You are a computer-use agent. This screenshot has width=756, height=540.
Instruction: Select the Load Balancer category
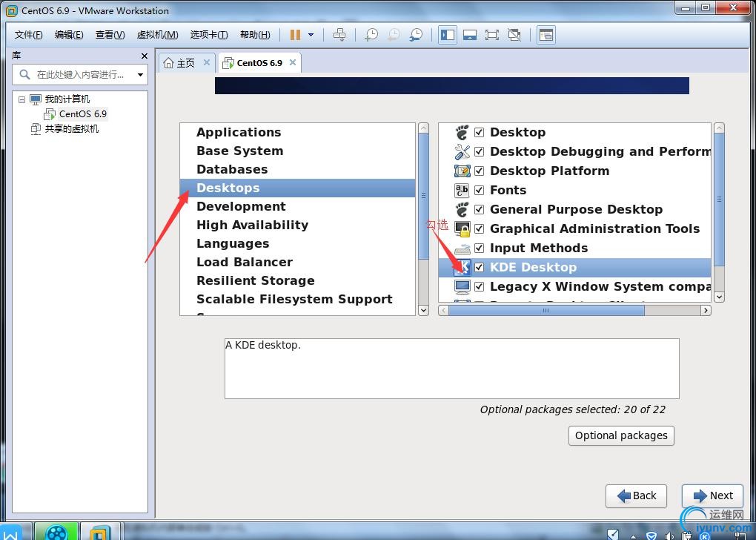[x=297, y=262]
